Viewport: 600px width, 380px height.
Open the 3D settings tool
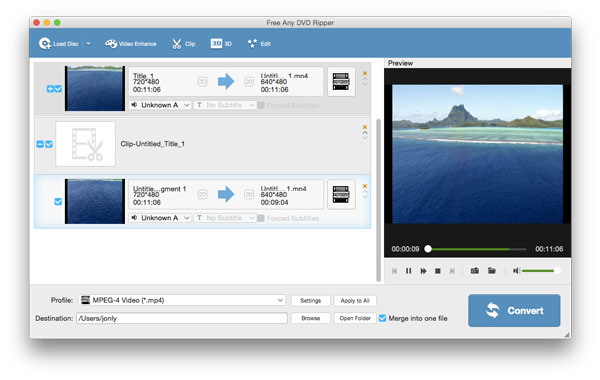click(x=221, y=44)
